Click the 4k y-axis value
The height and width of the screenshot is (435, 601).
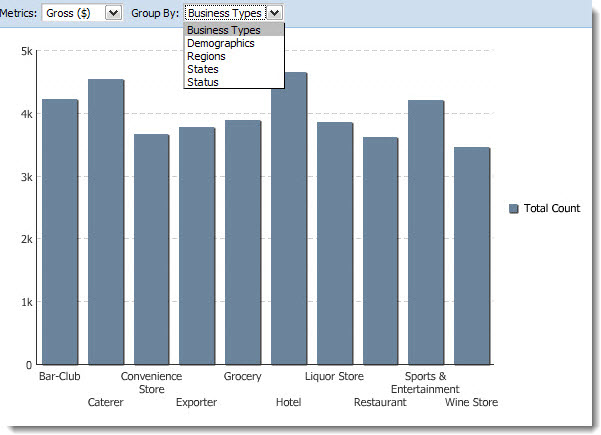point(27,114)
